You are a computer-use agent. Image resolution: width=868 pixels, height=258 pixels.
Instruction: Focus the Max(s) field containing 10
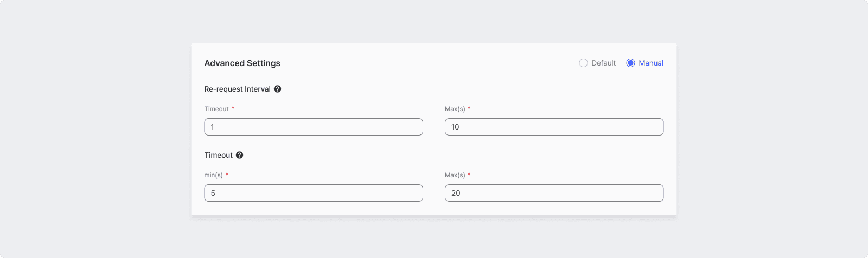tap(554, 127)
